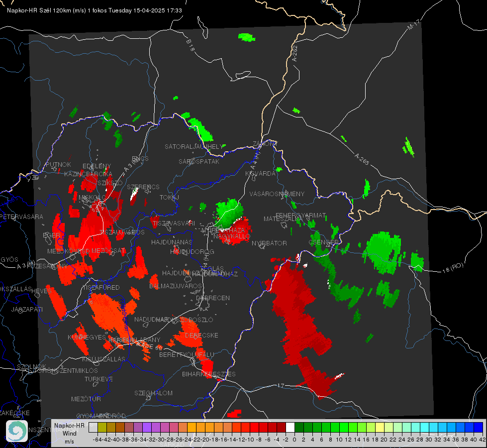Click the Napkor-HR Wind m/s legend label
487x448 pixels.
pyautogui.click(x=69, y=433)
